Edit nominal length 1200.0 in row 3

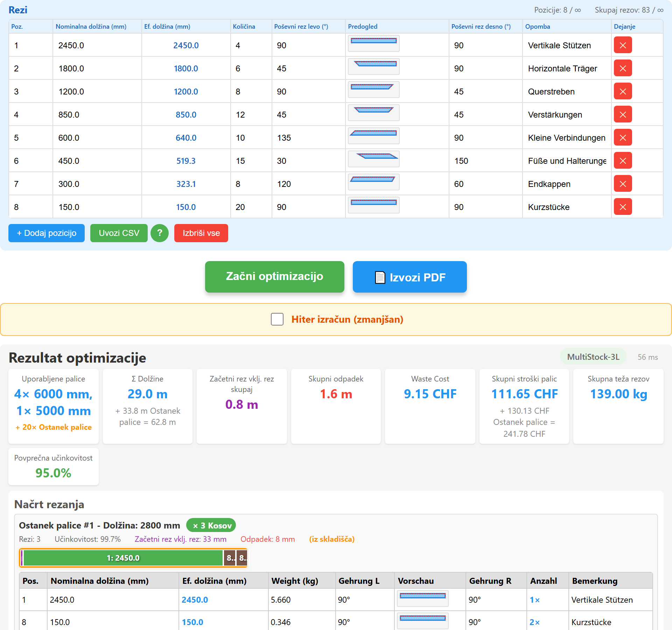pos(97,92)
